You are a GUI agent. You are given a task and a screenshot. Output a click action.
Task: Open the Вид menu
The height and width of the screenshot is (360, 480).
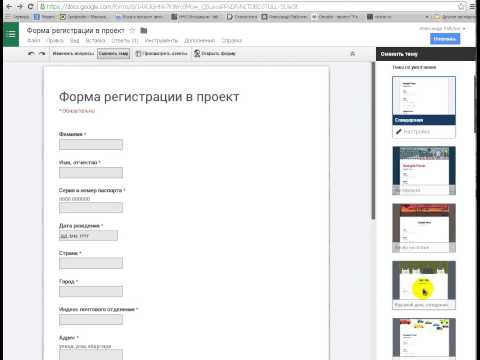click(x=74, y=41)
